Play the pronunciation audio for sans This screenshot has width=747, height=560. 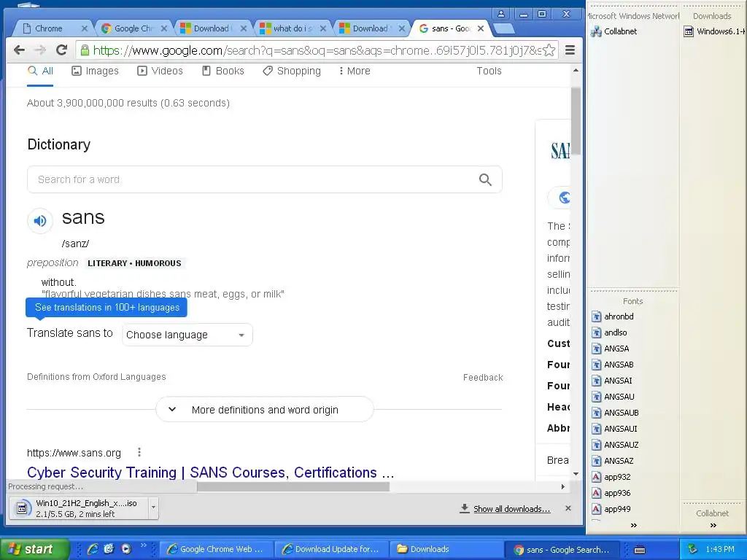pyautogui.click(x=40, y=220)
